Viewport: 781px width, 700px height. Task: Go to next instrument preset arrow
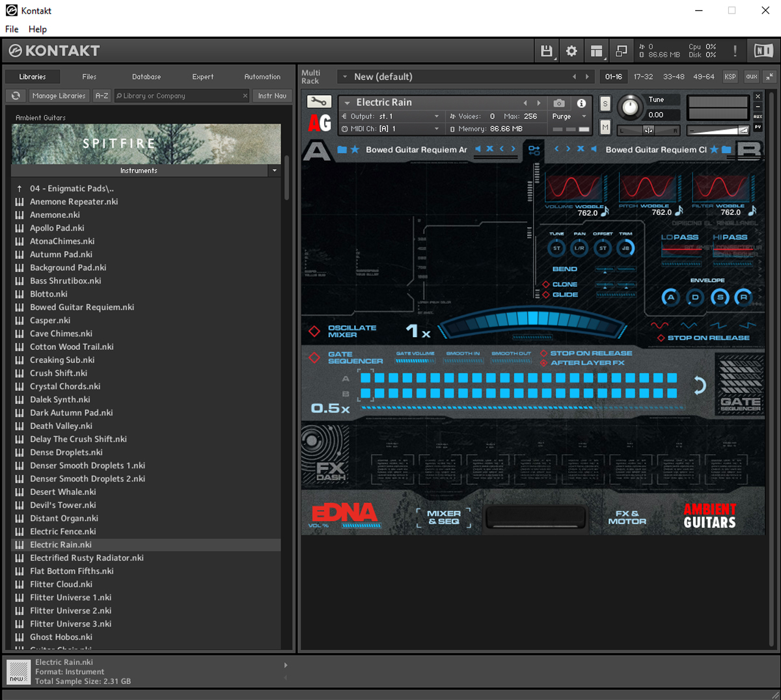coord(539,103)
